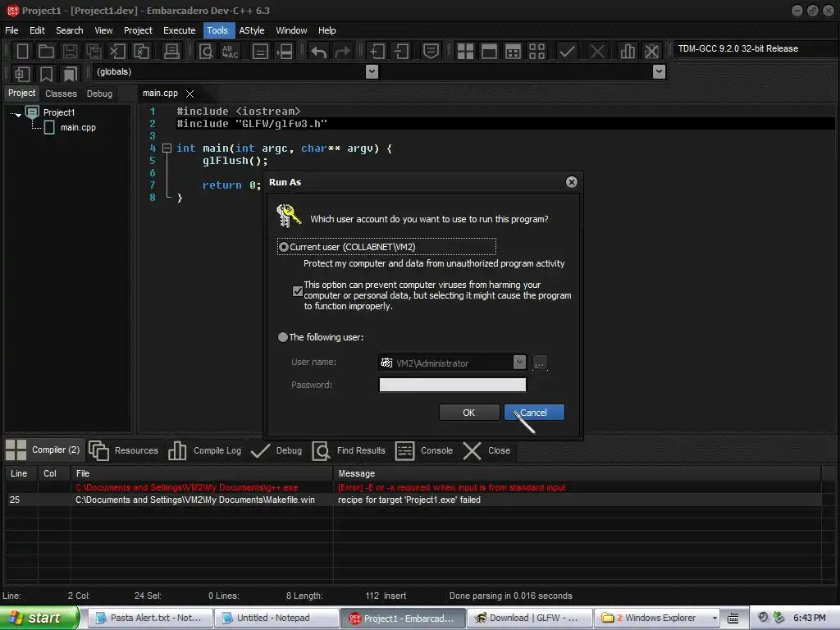Open the Tools menu

point(217,30)
